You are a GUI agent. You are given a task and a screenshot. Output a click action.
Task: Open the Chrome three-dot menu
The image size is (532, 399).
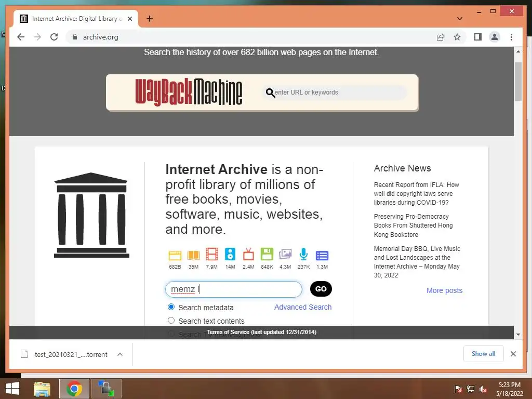511,37
